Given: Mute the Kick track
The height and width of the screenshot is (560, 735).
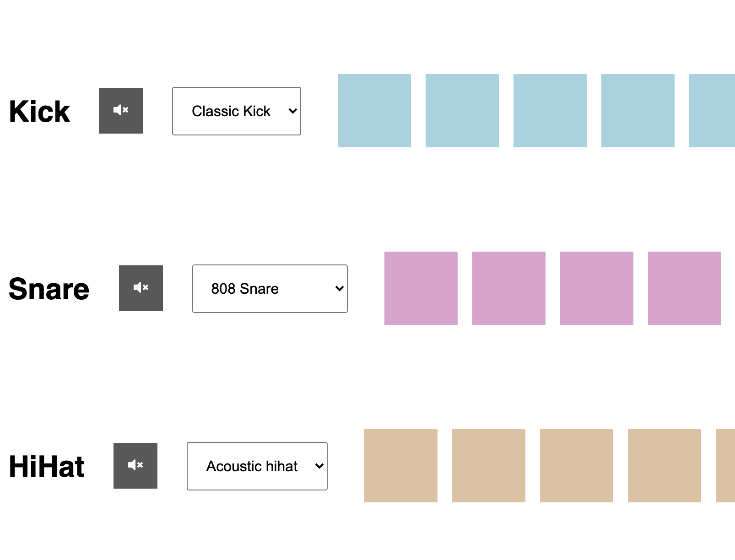Looking at the screenshot, I should coord(121,111).
